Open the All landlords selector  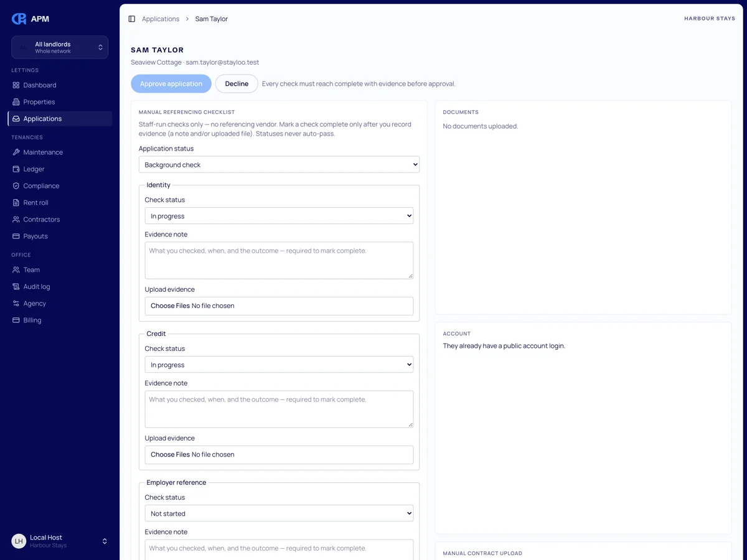coord(60,47)
